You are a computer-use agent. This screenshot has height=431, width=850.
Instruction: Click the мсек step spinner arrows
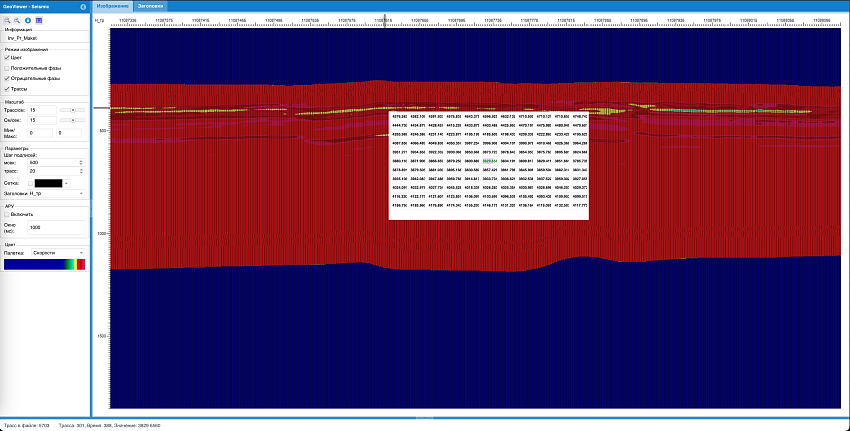(80, 161)
